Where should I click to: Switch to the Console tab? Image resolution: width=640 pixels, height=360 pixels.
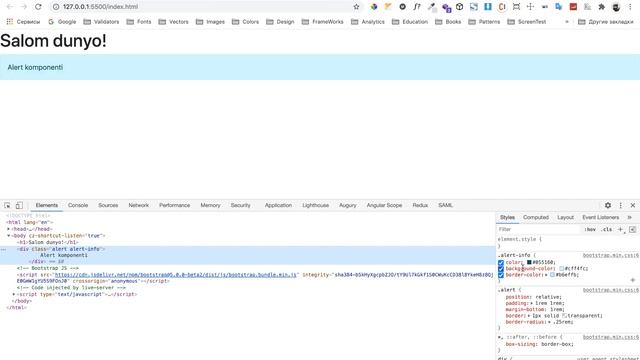(78, 205)
